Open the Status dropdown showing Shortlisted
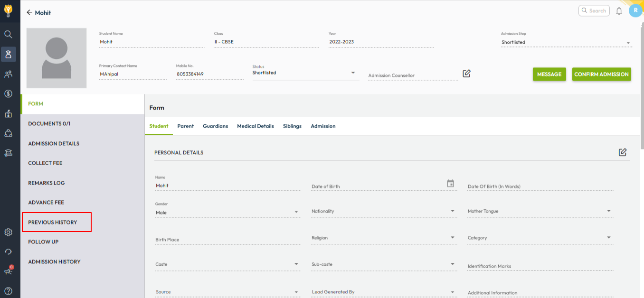644x298 pixels. 353,73
